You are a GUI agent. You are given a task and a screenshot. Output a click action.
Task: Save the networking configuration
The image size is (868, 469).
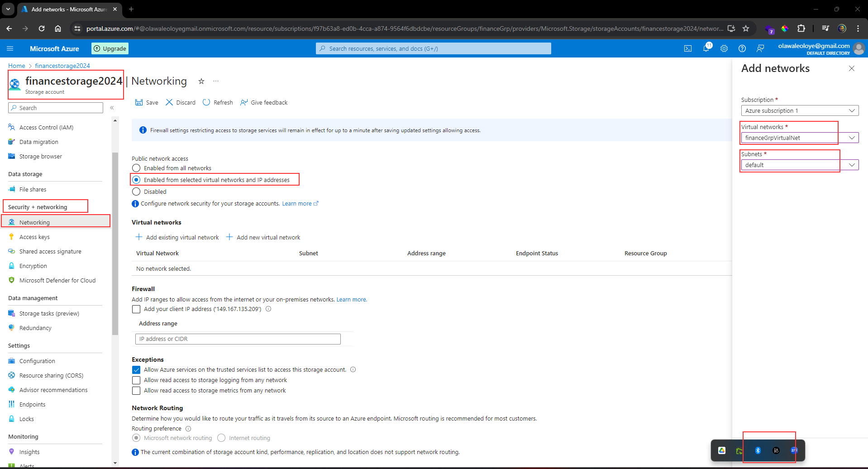146,102
